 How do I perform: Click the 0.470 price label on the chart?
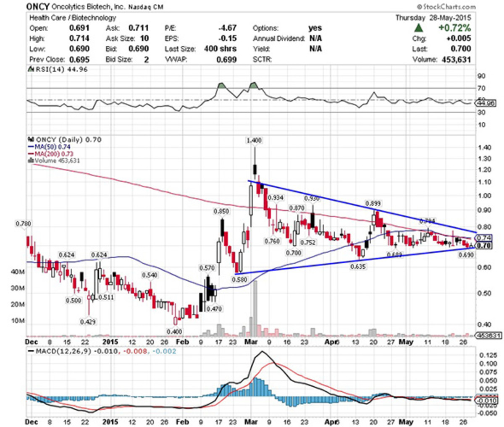214,309
